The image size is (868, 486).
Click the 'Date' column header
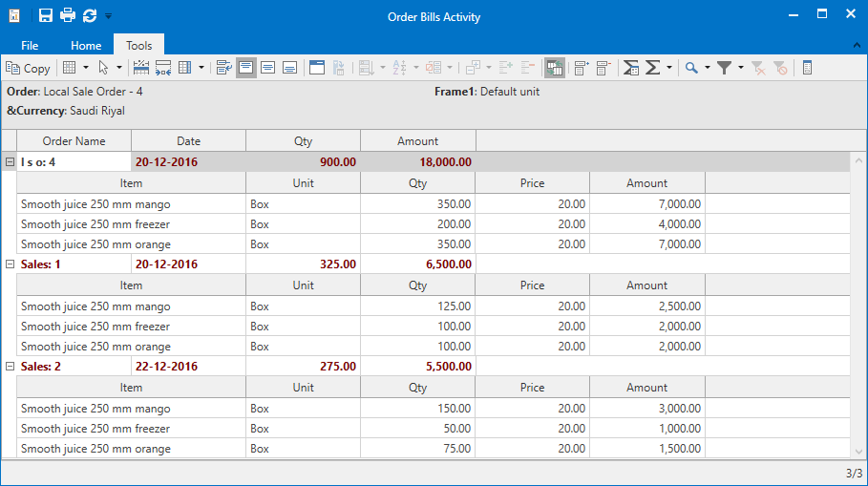189,141
